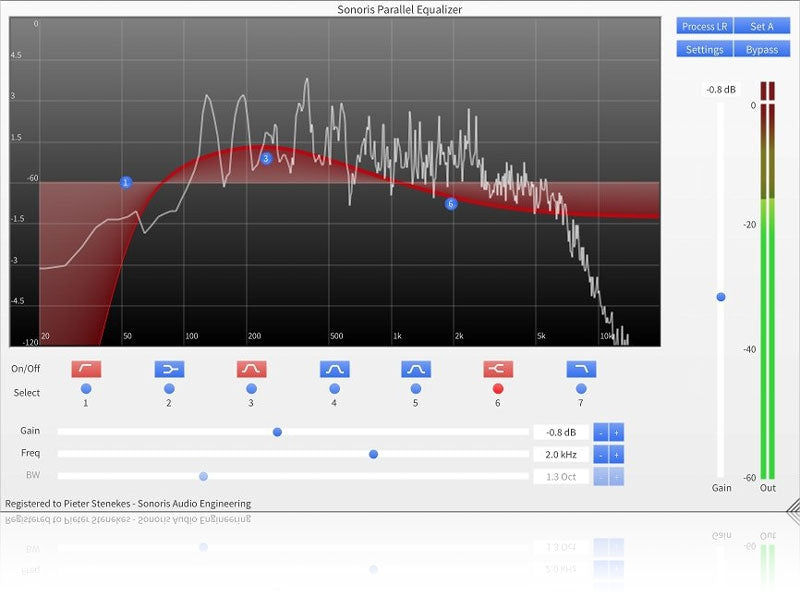Click the 2.0 kHz frequency field
800x609 pixels.
(561, 454)
